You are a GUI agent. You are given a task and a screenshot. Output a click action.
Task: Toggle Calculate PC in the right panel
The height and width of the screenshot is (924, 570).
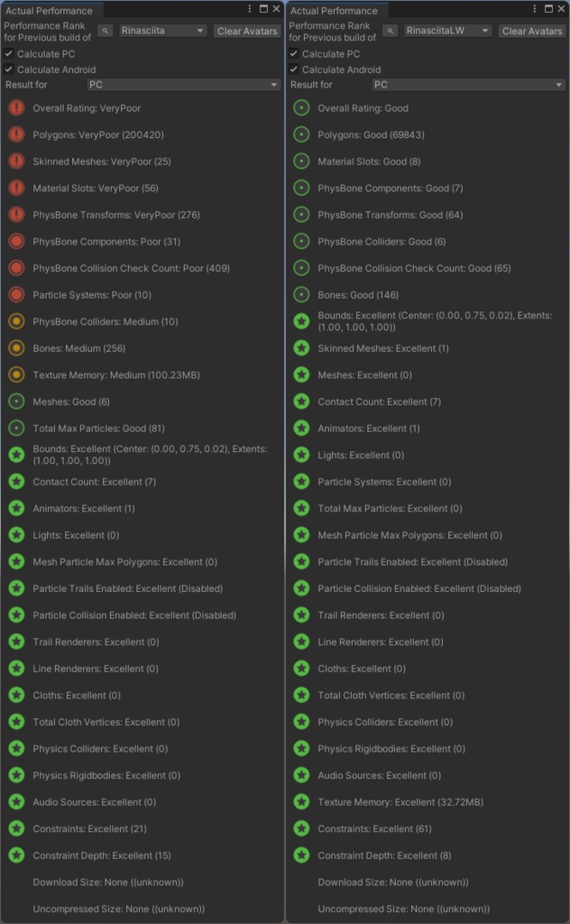[x=294, y=54]
